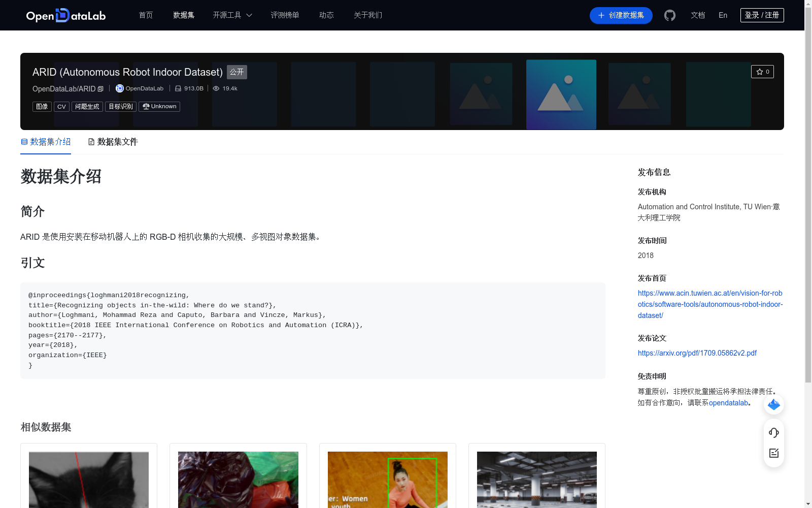Open the Women youth gymnast dataset thumbnail

click(388, 480)
